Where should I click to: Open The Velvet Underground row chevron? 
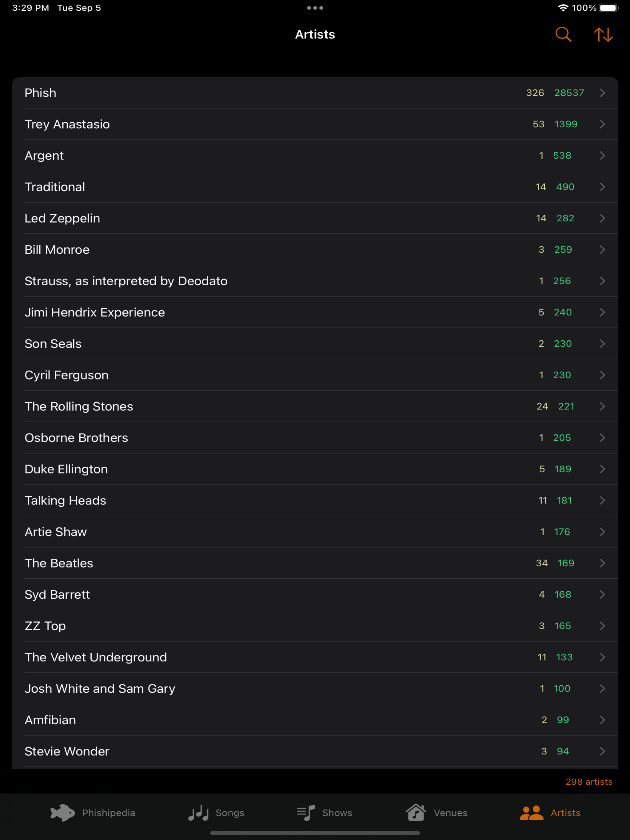coord(602,657)
